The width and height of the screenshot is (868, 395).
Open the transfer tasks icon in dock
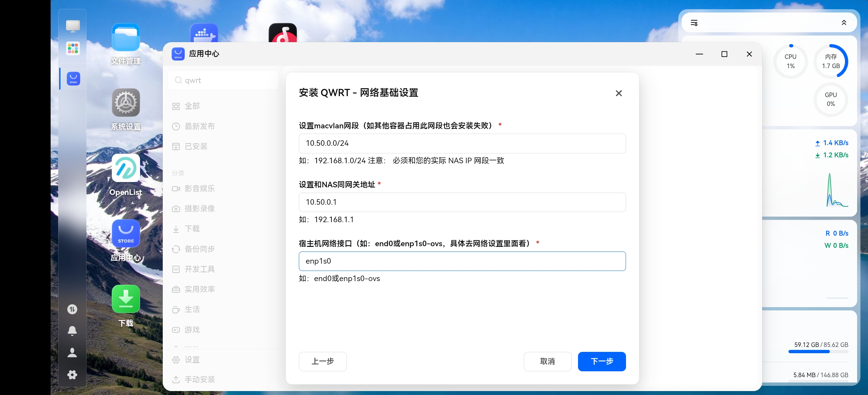72,309
